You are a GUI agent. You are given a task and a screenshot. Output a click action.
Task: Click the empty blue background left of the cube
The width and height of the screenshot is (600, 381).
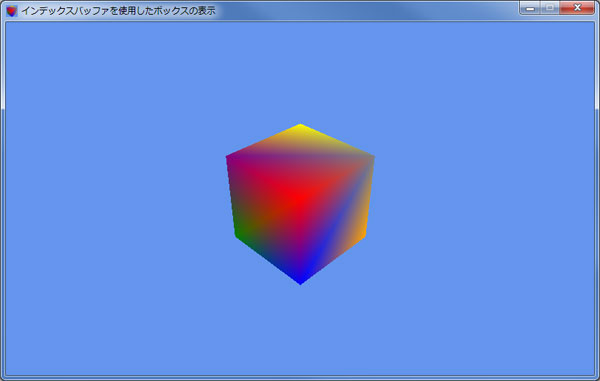coord(115,199)
